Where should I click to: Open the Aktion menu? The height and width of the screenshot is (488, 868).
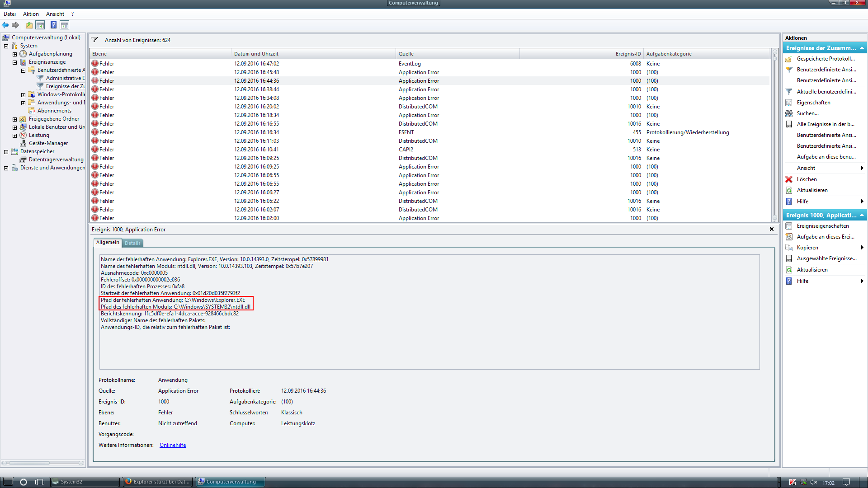tap(31, 14)
